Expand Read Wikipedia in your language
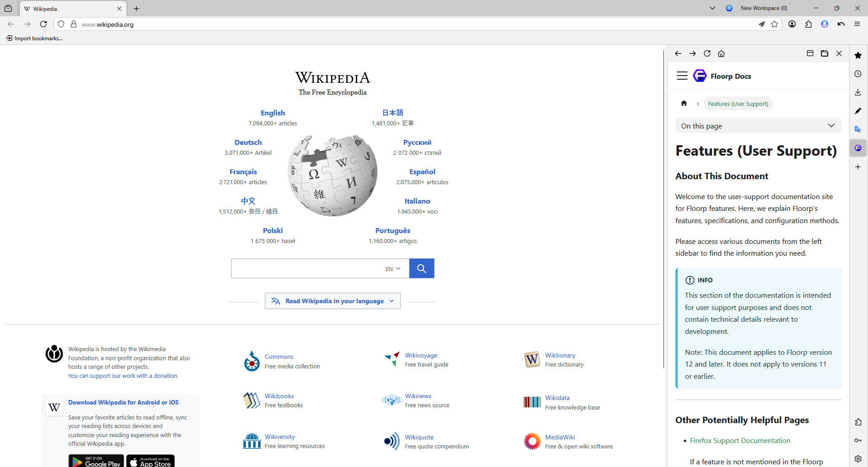Viewport: 868px width, 467px height. (x=333, y=301)
